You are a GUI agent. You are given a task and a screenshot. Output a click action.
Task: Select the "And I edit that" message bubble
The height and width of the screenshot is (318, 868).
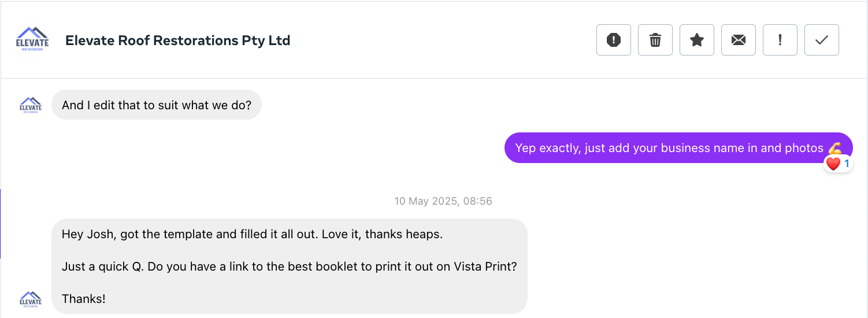[157, 105]
